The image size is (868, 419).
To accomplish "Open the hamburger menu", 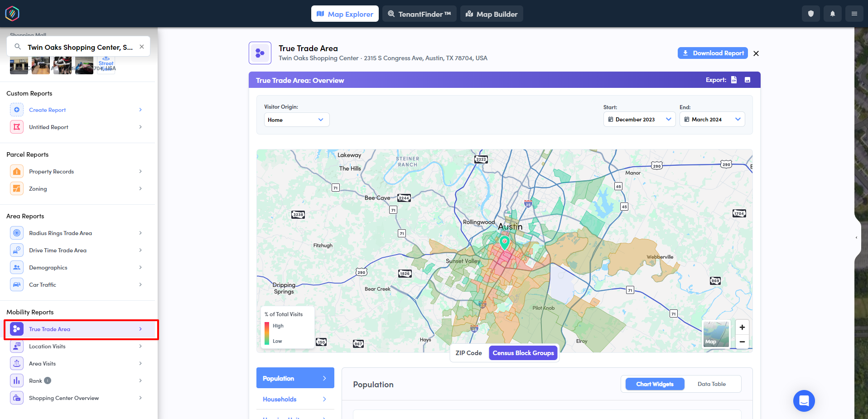I will coord(854,14).
